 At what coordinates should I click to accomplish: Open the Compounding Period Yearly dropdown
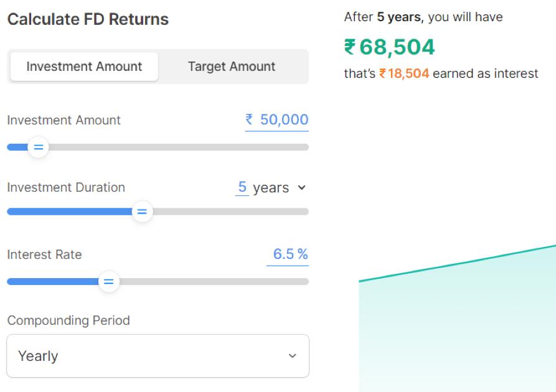(158, 356)
